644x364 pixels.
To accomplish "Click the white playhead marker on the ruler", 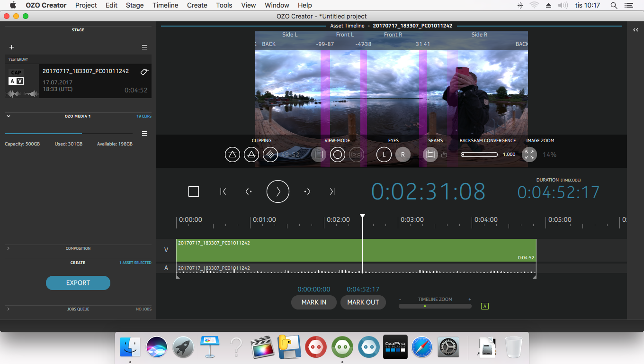I will click(362, 217).
